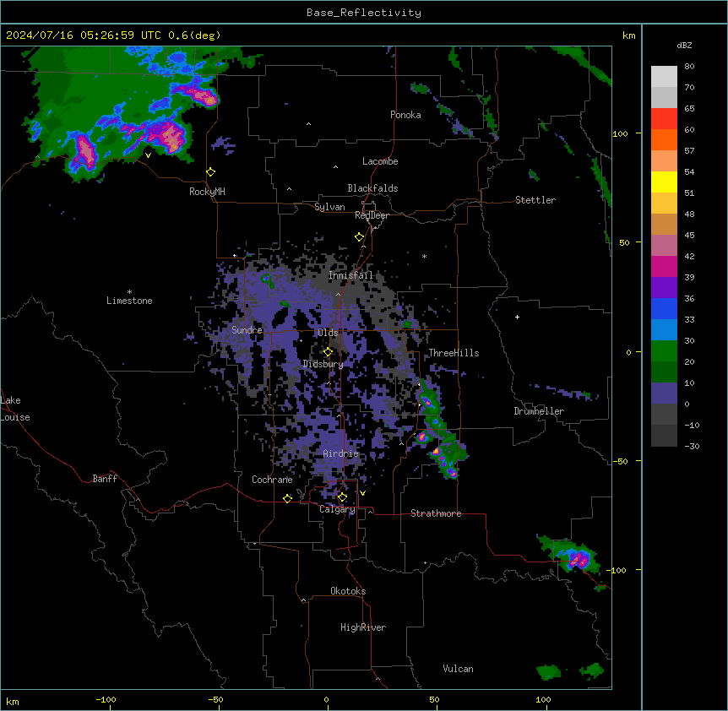
Task: Select the Airdrie city label
Action: 341,453
